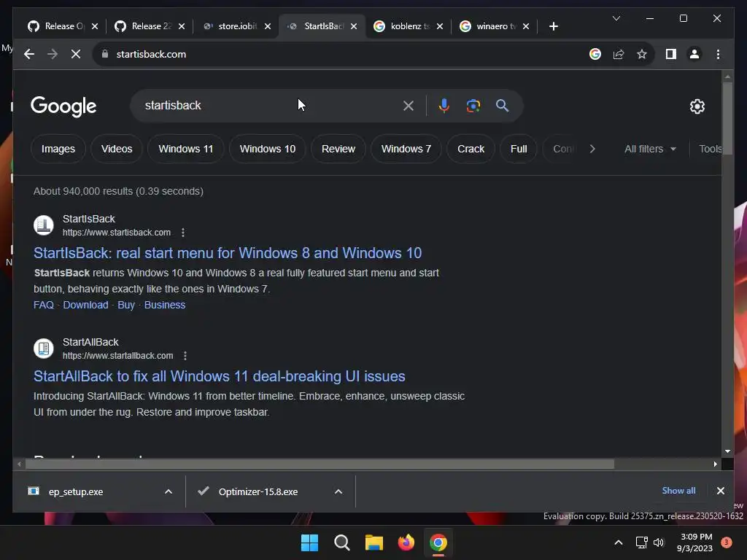Bookmark this page with star icon

click(642, 54)
